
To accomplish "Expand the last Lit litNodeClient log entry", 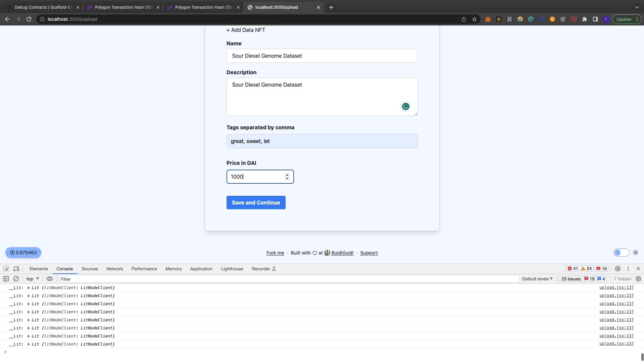I will [x=29, y=344].
